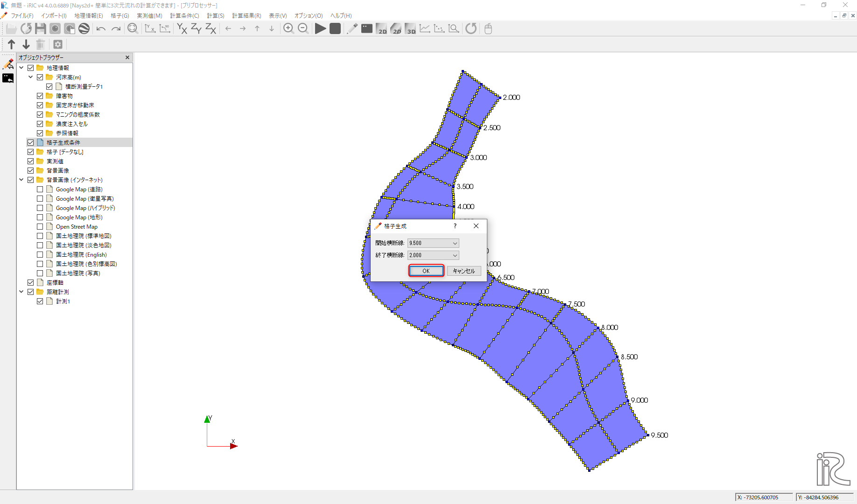This screenshot has width=857, height=504.
Task: Uncheck the 河床高(m) checkbox
Action: pyautogui.click(x=40, y=77)
